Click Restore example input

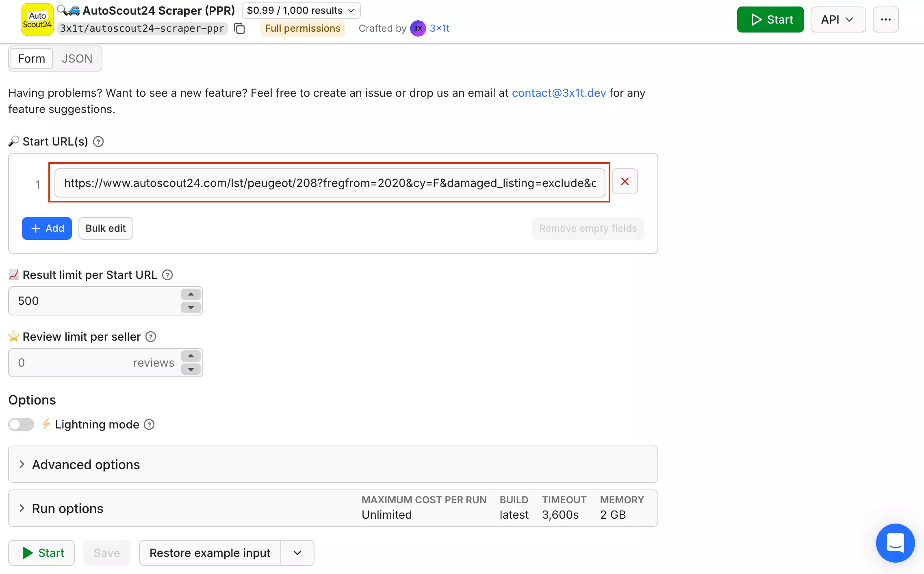210,553
